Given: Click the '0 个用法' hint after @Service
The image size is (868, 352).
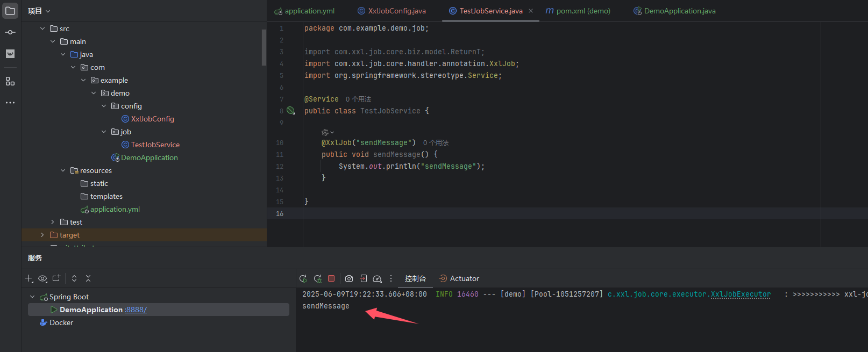Looking at the screenshot, I should 358,99.
